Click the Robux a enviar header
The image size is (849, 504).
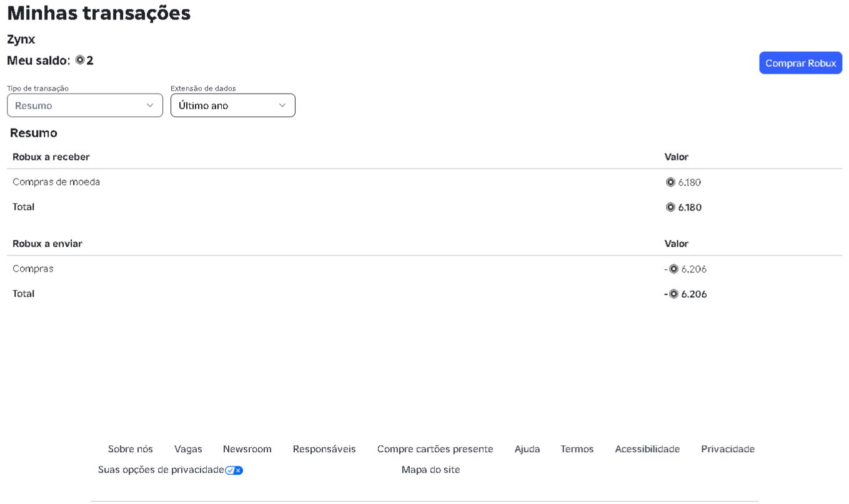47,244
